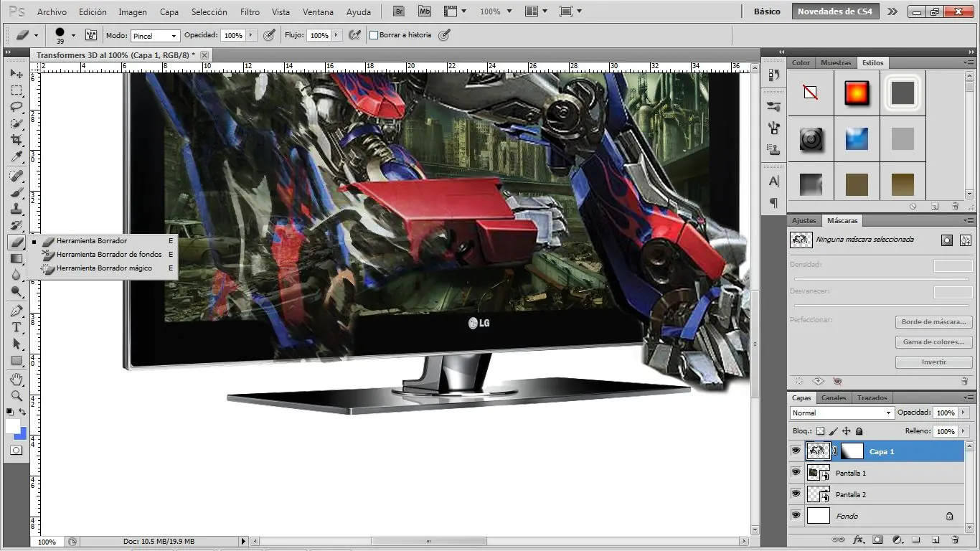Image resolution: width=980 pixels, height=551 pixels.
Task: Switch to the Ajustes tab
Action: (804, 220)
